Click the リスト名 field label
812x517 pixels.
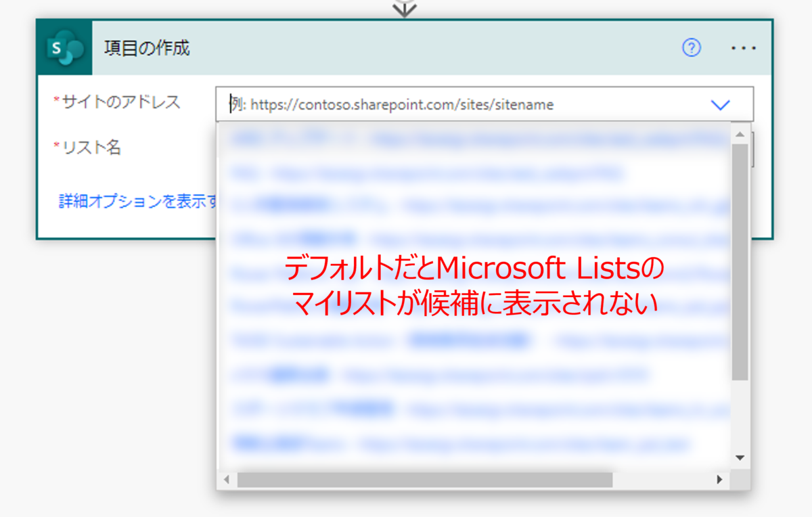point(91,148)
